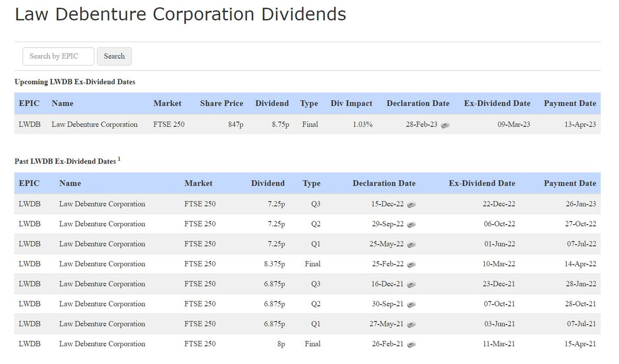The image size is (619, 364).
Task: Click the upcoming table Payment Date header
Action: pos(570,103)
